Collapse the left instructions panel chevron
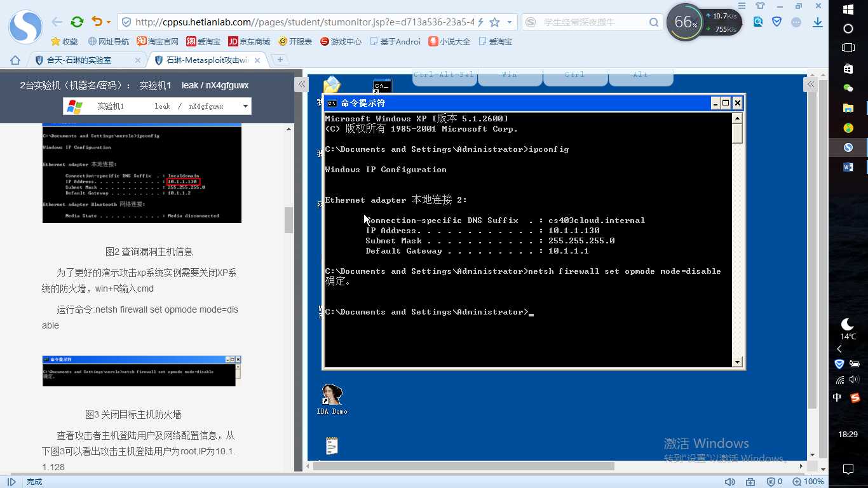Image resolution: width=868 pixels, height=488 pixels. [302, 84]
